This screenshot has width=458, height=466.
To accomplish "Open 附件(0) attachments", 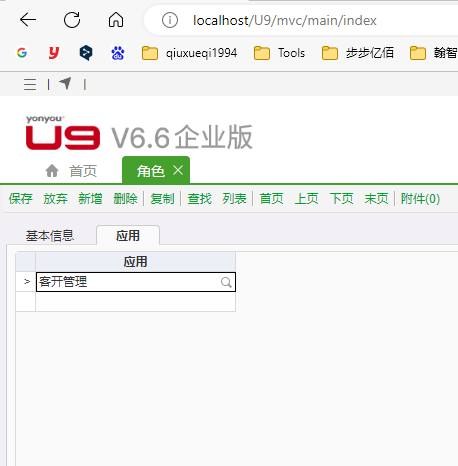I will point(420,199).
